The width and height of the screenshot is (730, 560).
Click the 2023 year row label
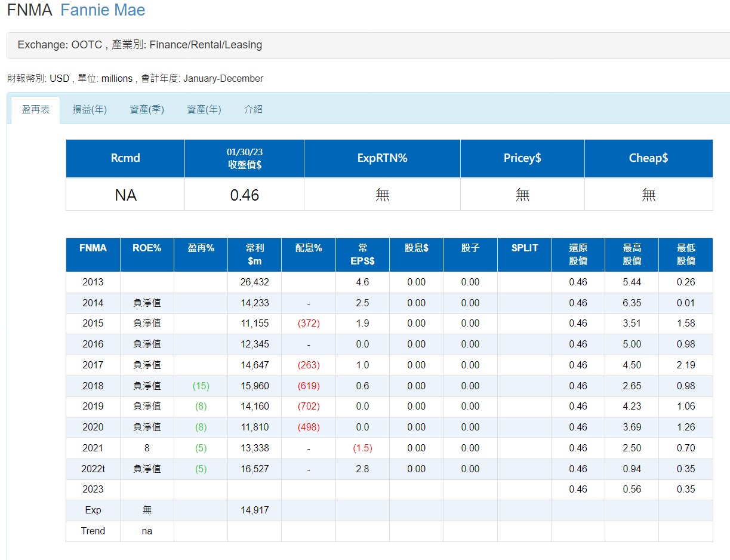coord(93,490)
